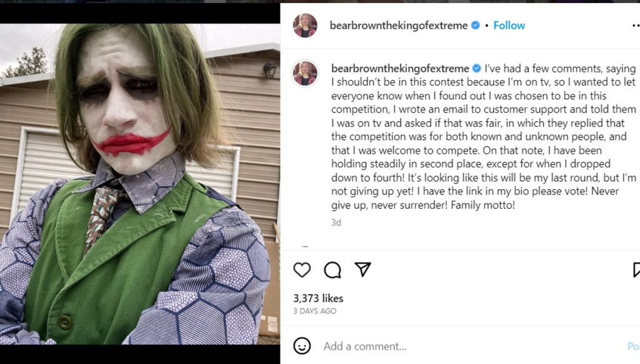Click the Post button next to the comment field
This screenshot has height=364, width=640.
pyautogui.click(x=632, y=346)
